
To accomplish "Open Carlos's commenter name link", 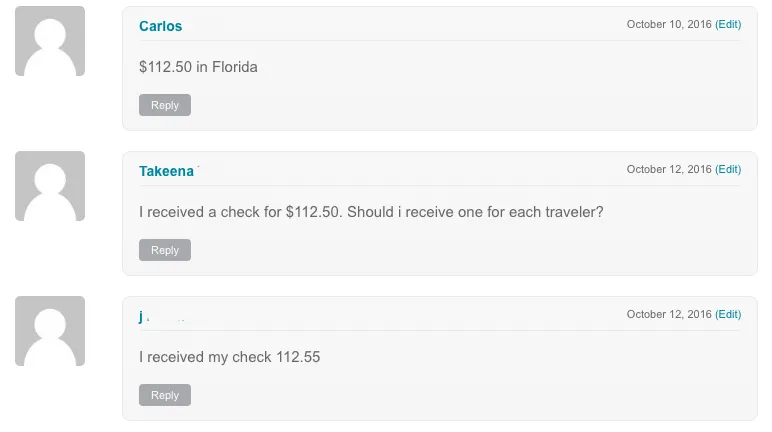I will click(x=160, y=26).
